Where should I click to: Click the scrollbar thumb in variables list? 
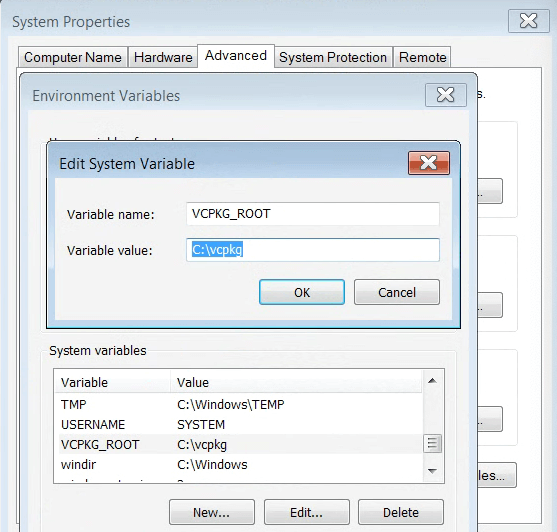coord(432,443)
